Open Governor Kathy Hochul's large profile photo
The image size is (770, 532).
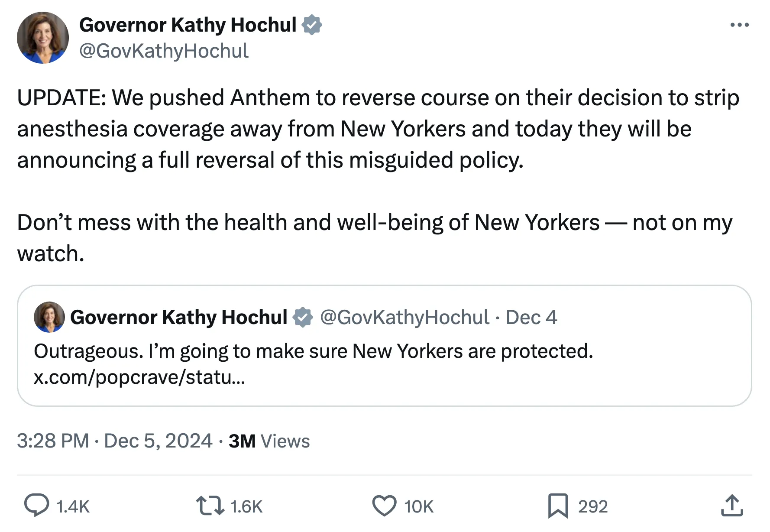click(43, 38)
